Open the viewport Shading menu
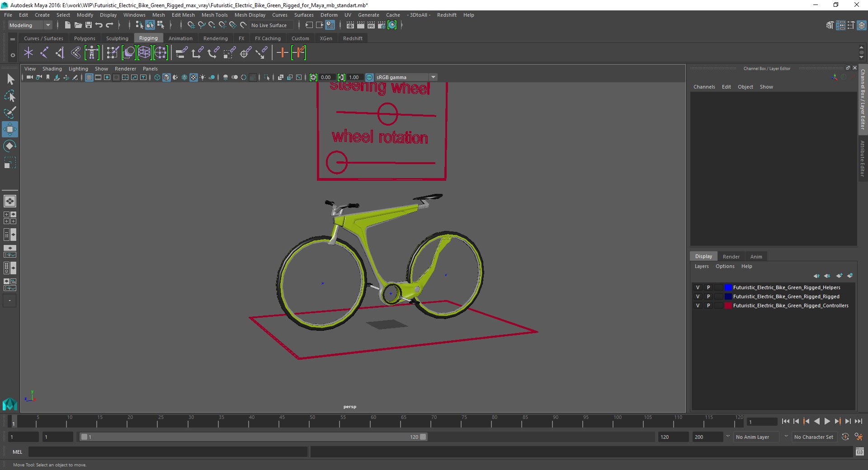The width and height of the screenshot is (868, 470). [52, 69]
